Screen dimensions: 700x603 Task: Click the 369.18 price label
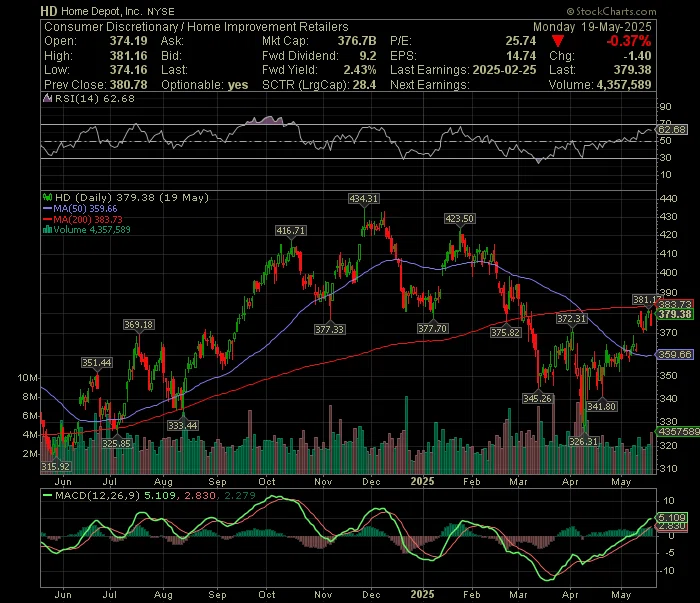(139, 324)
